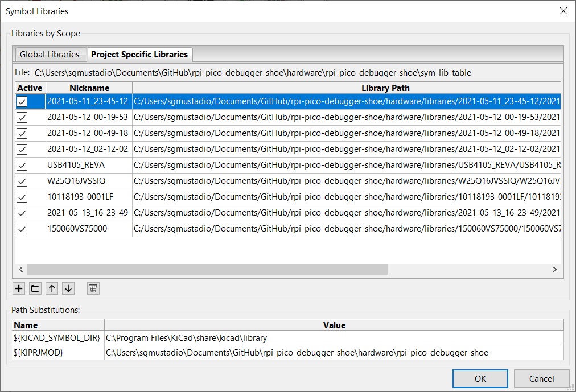Select the 2021-05-12_00-19-53 nickname cell
The width and height of the screenshot is (576, 392).
(88, 117)
